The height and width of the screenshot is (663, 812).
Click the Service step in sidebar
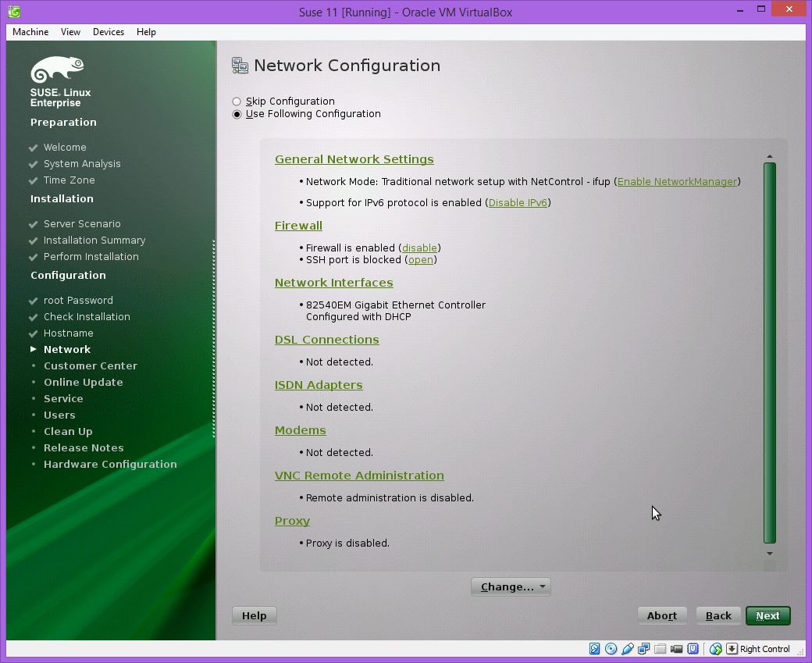coord(63,399)
